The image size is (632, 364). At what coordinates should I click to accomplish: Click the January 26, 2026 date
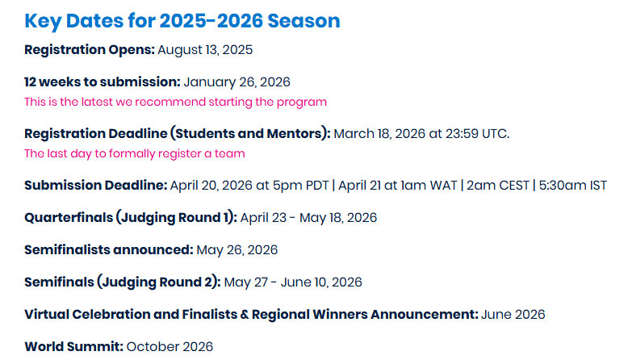(237, 82)
